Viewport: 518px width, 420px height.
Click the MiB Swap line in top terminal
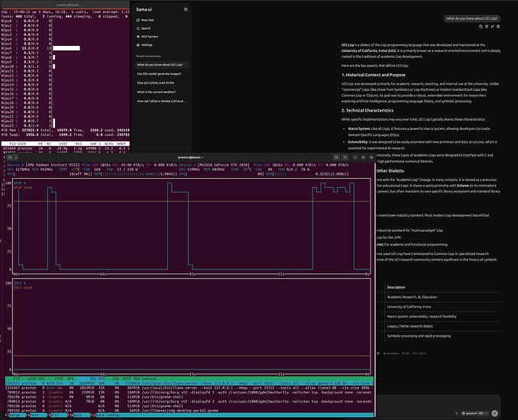(66, 134)
